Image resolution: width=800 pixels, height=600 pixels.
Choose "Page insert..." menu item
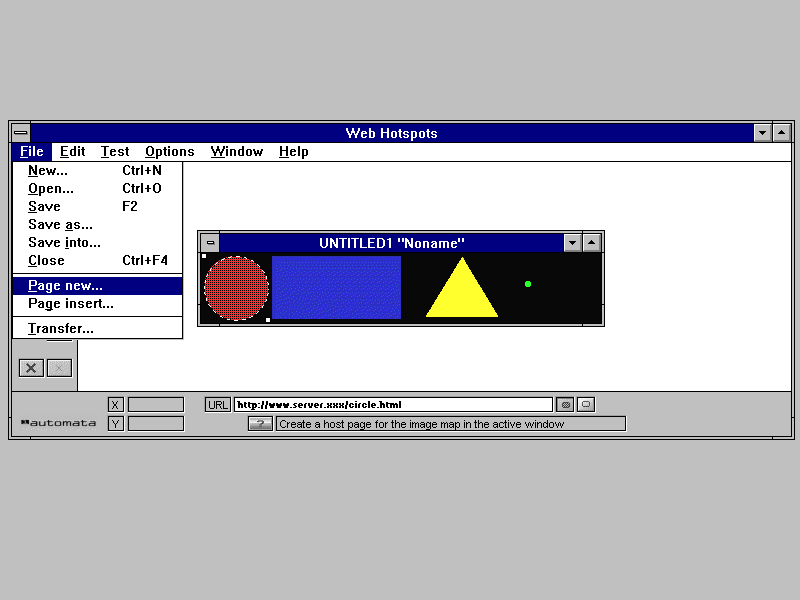pos(70,304)
